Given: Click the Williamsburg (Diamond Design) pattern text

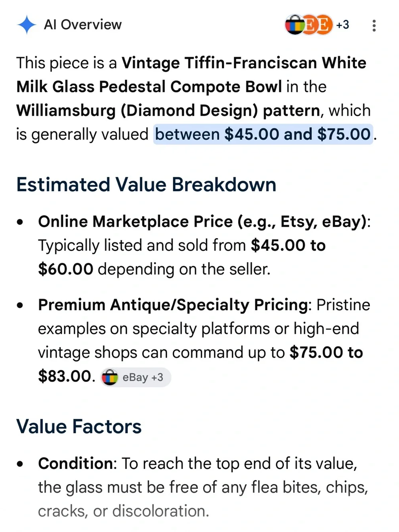Looking at the screenshot, I should [x=168, y=111].
